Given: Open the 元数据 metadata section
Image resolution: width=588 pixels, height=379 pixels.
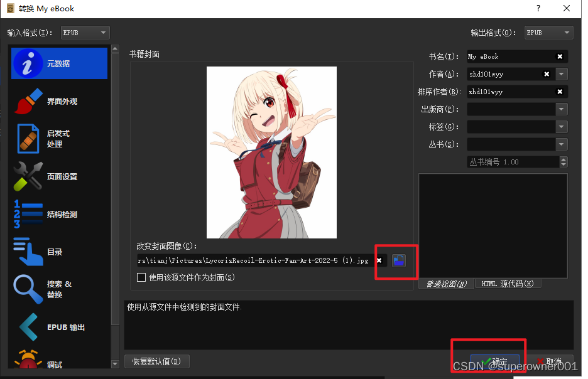Looking at the screenshot, I should [59, 63].
